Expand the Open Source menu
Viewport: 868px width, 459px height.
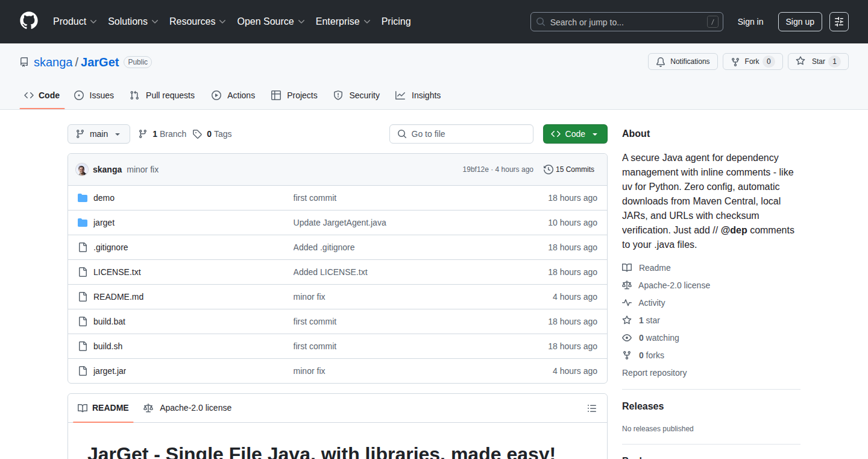click(x=271, y=22)
